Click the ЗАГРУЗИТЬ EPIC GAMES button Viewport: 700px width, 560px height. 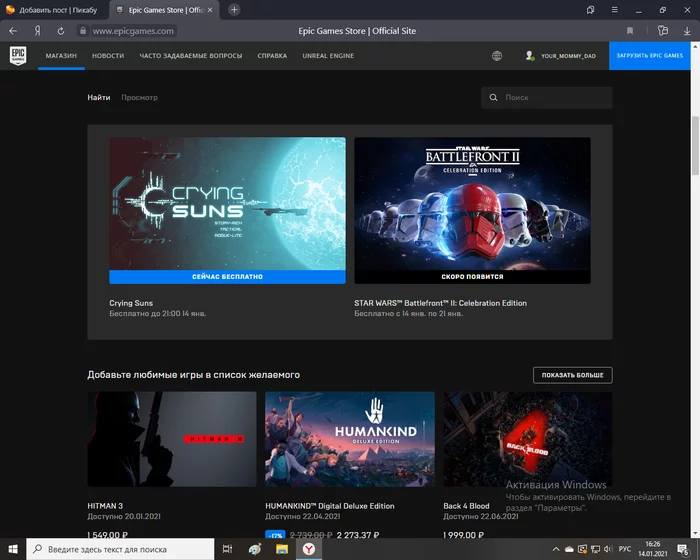pos(650,56)
